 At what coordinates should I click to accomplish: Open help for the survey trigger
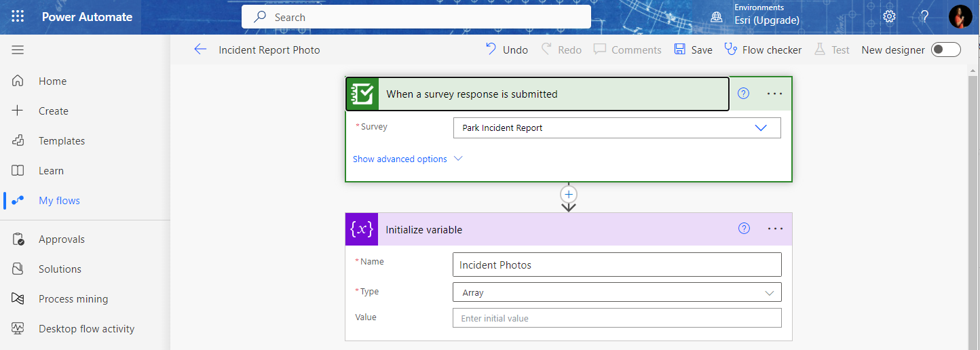click(x=743, y=94)
